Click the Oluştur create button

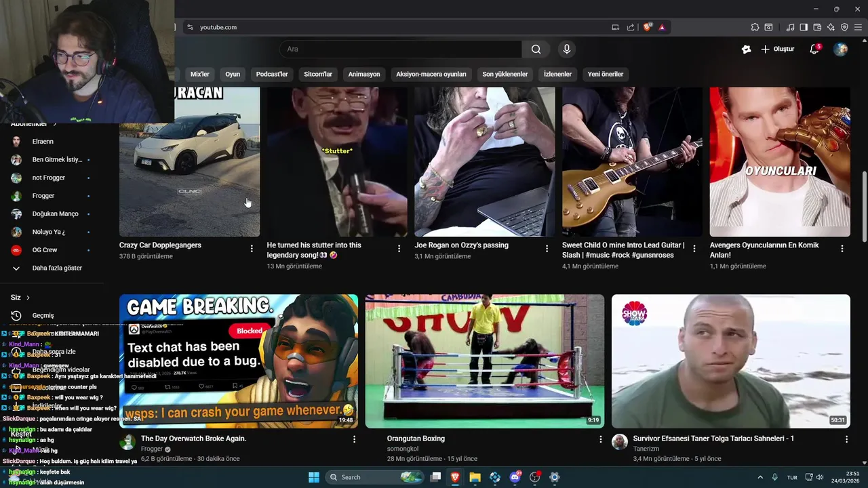click(x=777, y=49)
